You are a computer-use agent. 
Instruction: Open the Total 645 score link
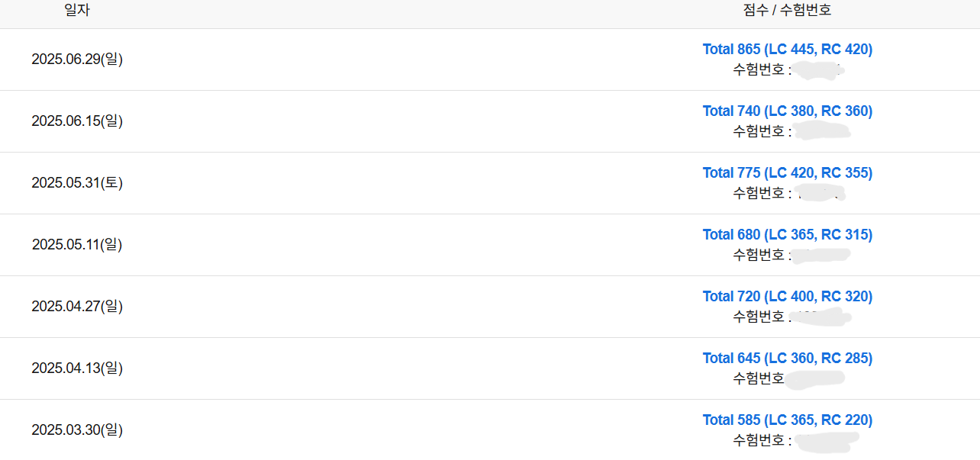[787, 359]
